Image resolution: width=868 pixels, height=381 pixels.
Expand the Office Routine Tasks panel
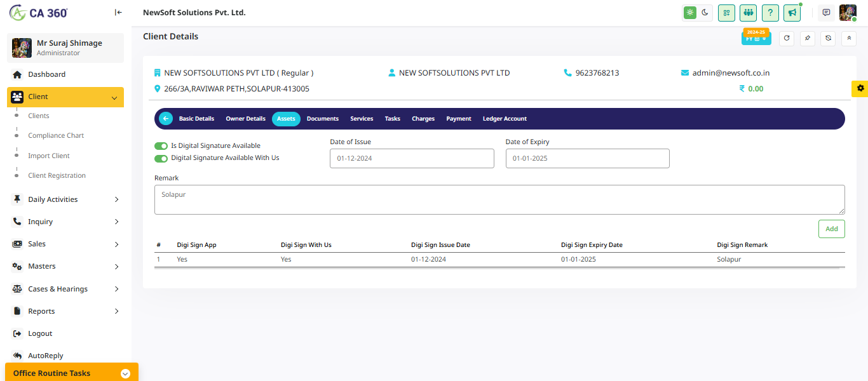(x=72, y=373)
